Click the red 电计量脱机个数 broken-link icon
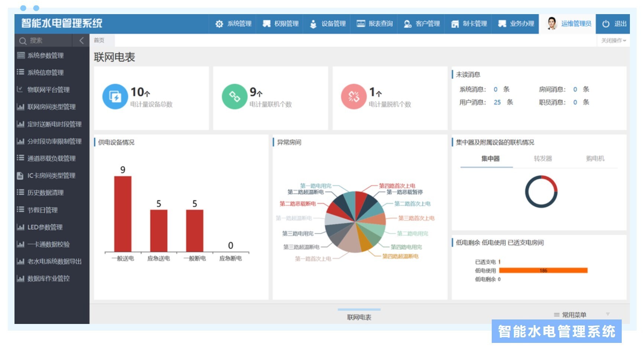The image size is (644, 347). pyautogui.click(x=354, y=97)
